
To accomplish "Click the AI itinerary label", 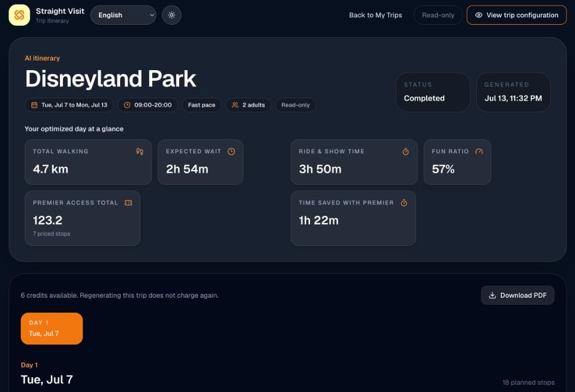I will pyautogui.click(x=42, y=58).
